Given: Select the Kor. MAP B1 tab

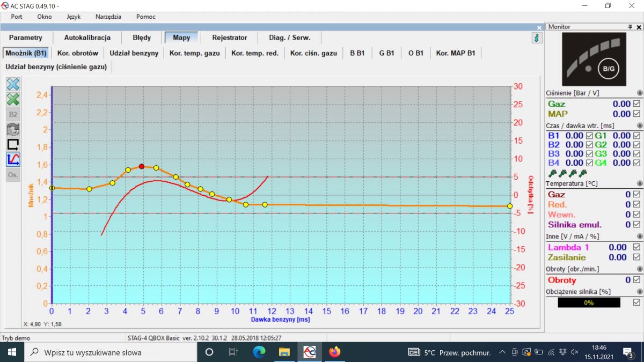Looking at the screenshot, I should click(x=456, y=53).
